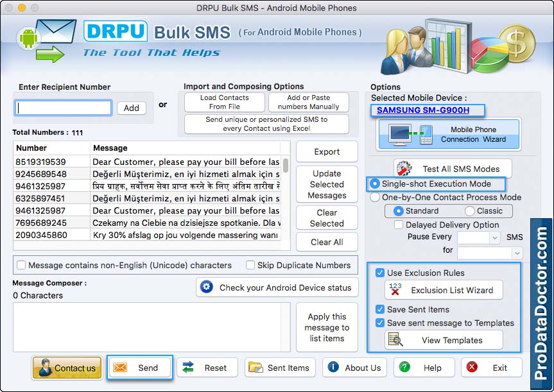Click the Exclusion List Wizard 123 icon
Screen dimensions: 554x392
pyautogui.click(x=395, y=289)
